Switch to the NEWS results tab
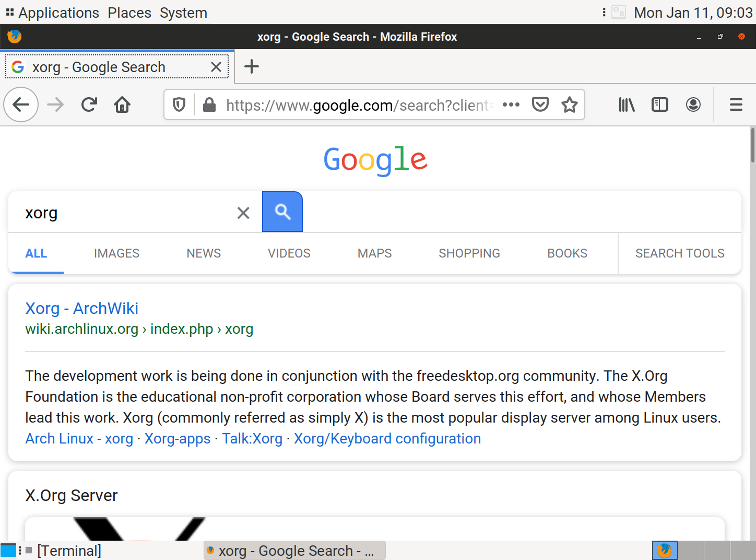The image size is (756, 560). click(204, 253)
